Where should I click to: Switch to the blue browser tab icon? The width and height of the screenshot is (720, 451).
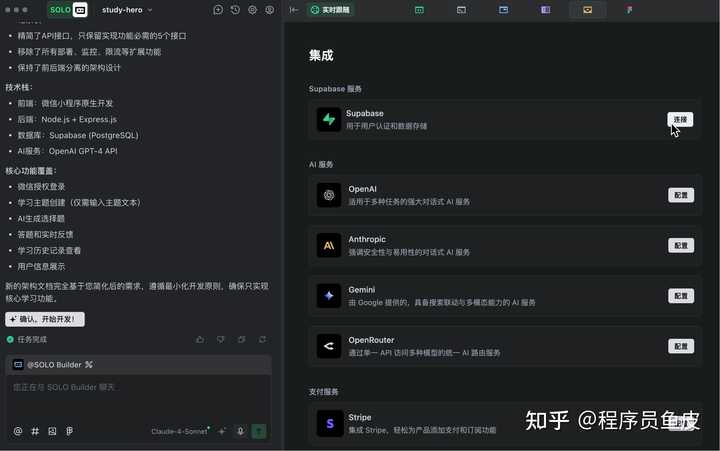click(504, 10)
